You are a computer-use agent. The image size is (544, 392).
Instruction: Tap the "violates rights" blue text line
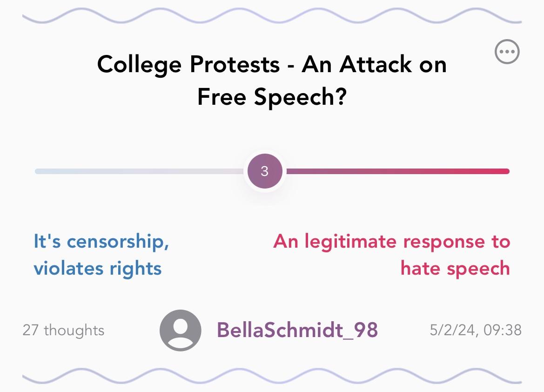[x=97, y=268]
